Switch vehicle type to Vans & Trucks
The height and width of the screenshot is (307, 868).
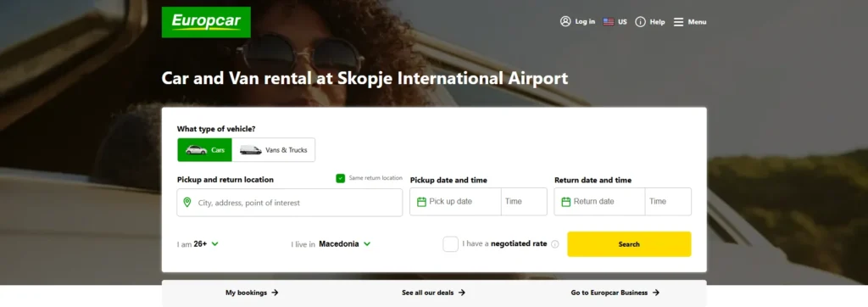pos(274,149)
